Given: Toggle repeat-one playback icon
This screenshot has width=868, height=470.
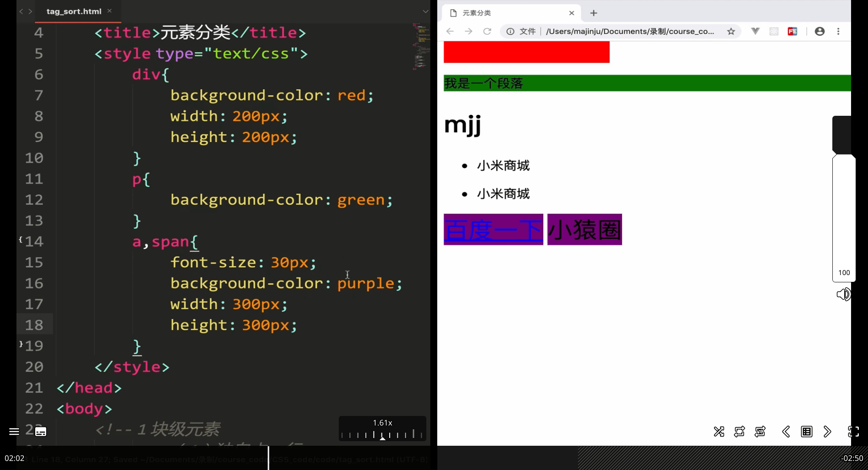Looking at the screenshot, I should tap(760, 432).
